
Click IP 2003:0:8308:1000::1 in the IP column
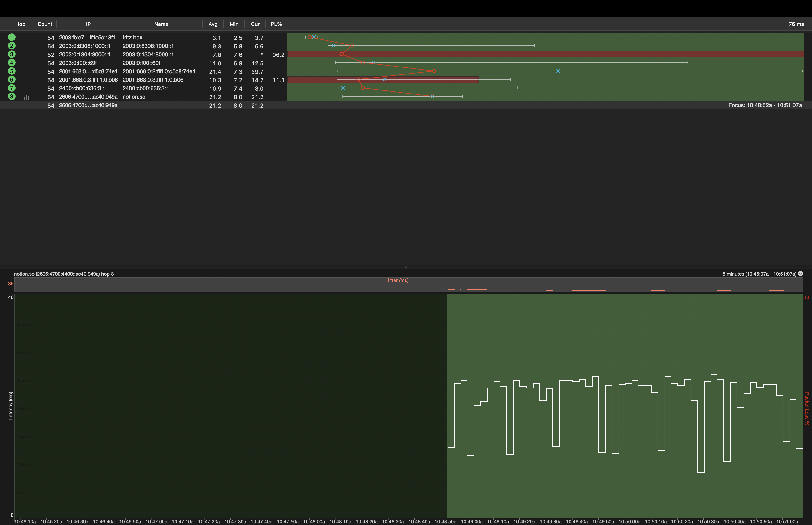click(x=85, y=46)
